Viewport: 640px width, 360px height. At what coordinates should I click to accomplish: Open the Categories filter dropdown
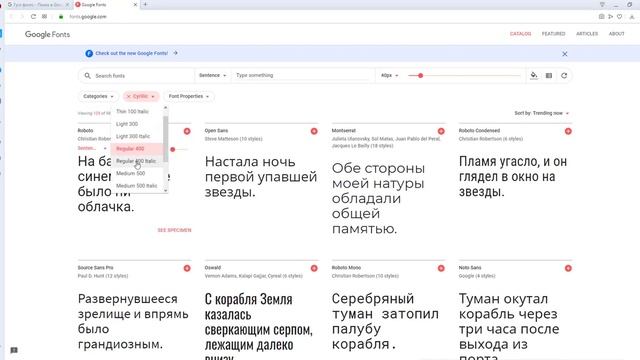tap(98, 96)
